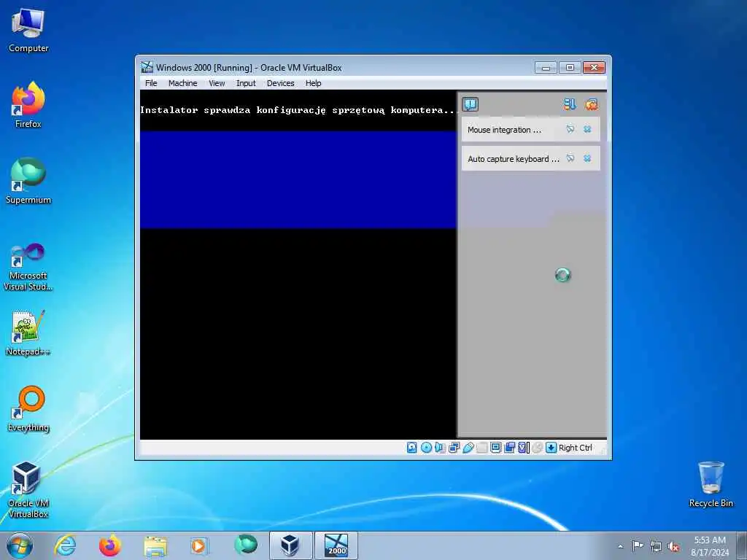Click the greyed mouse integration indicator
747x560 pixels.
(x=538, y=448)
